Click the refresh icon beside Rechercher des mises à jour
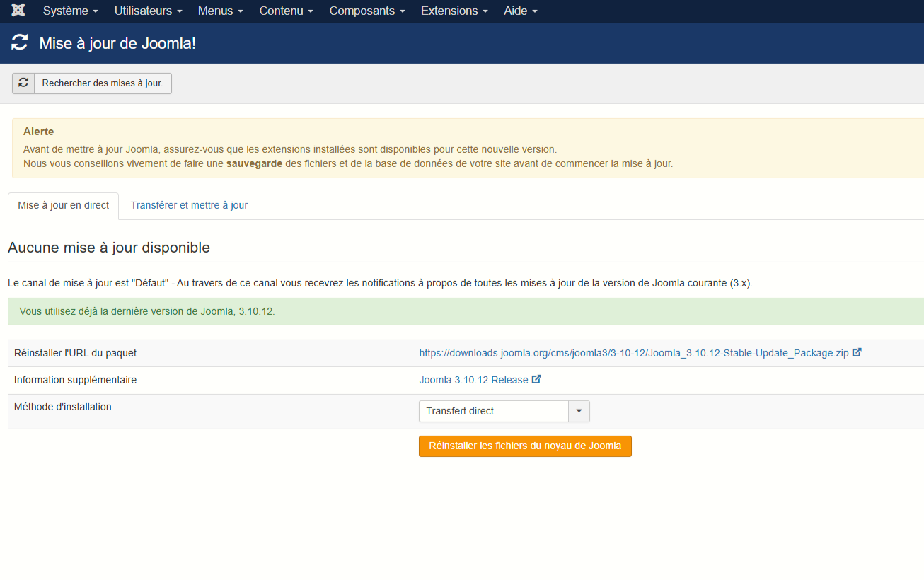924x580 pixels. pos(23,83)
